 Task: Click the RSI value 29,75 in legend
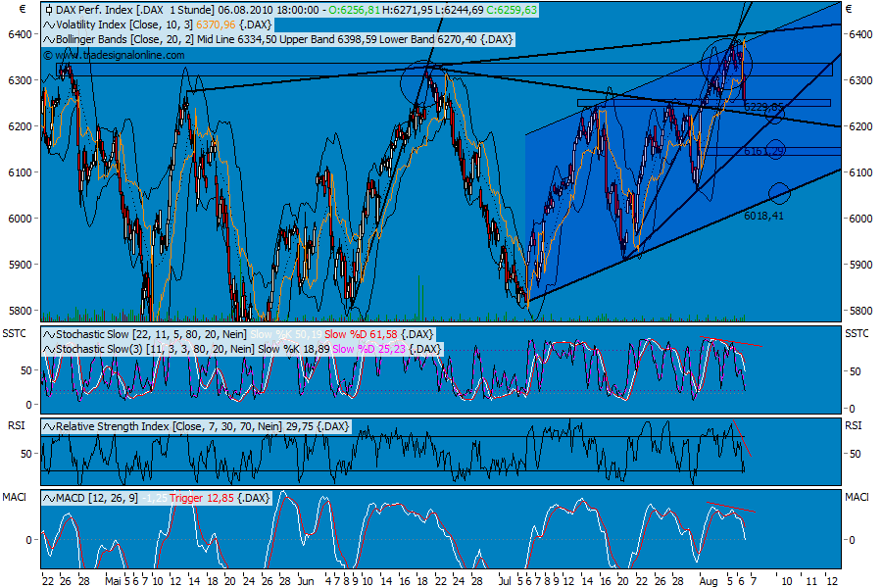[x=299, y=427]
